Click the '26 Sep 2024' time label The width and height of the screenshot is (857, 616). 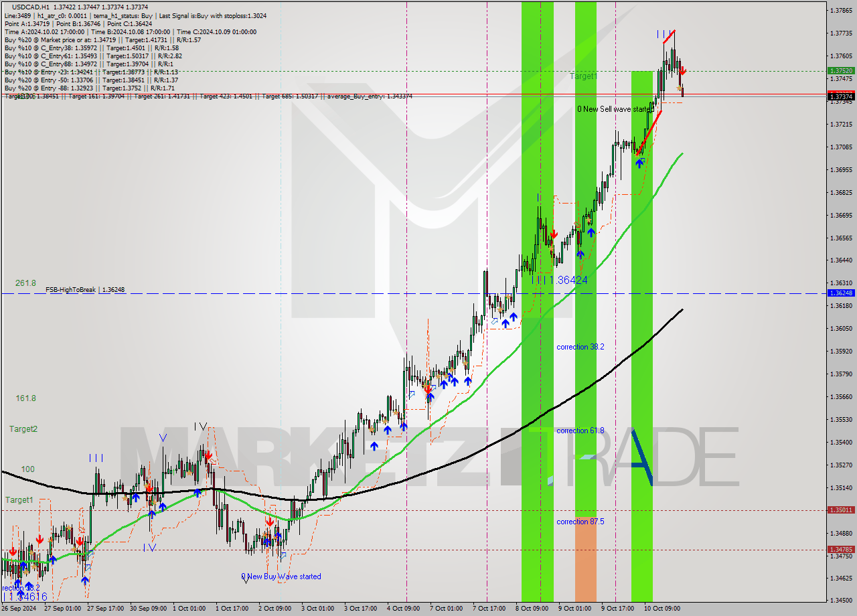pos(19,609)
